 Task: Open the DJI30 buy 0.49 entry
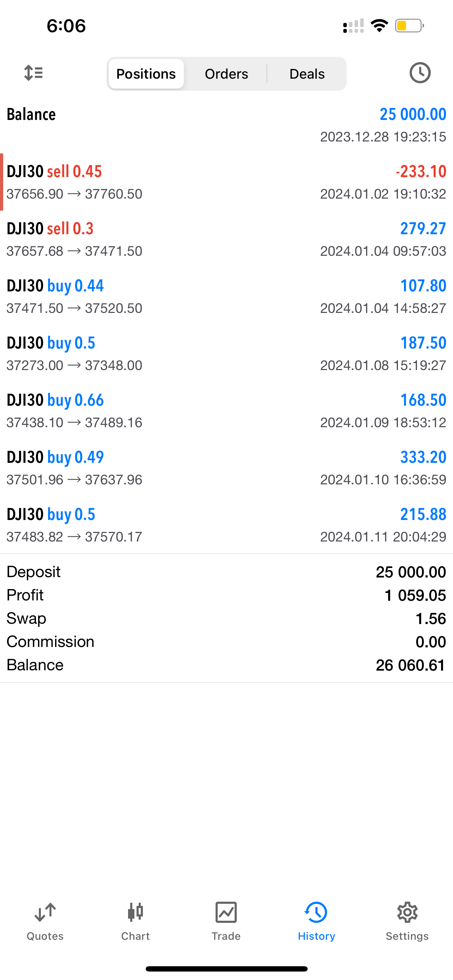point(226,468)
